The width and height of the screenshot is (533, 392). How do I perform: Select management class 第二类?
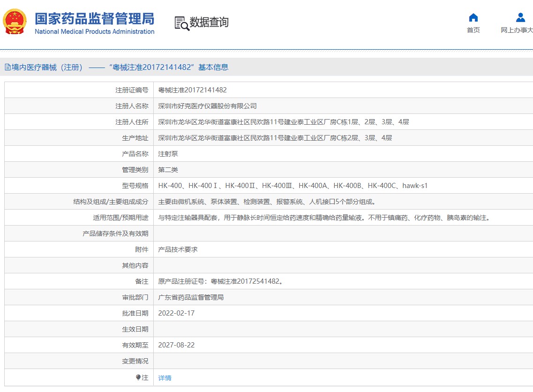pos(168,170)
